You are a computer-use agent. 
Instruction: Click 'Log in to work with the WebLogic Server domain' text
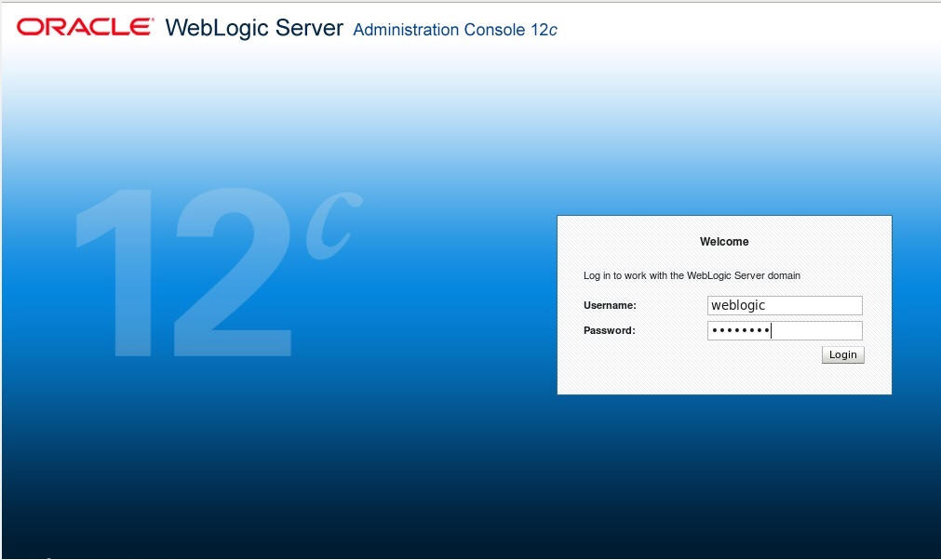pyautogui.click(x=692, y=275)
